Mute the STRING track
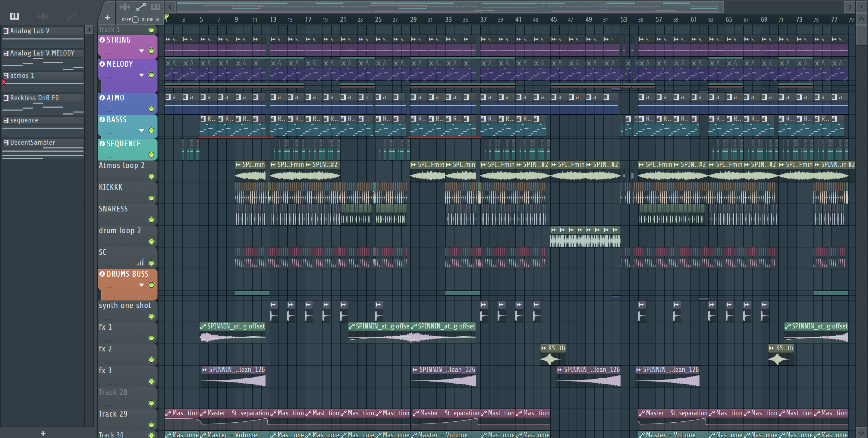 point(152,51)
